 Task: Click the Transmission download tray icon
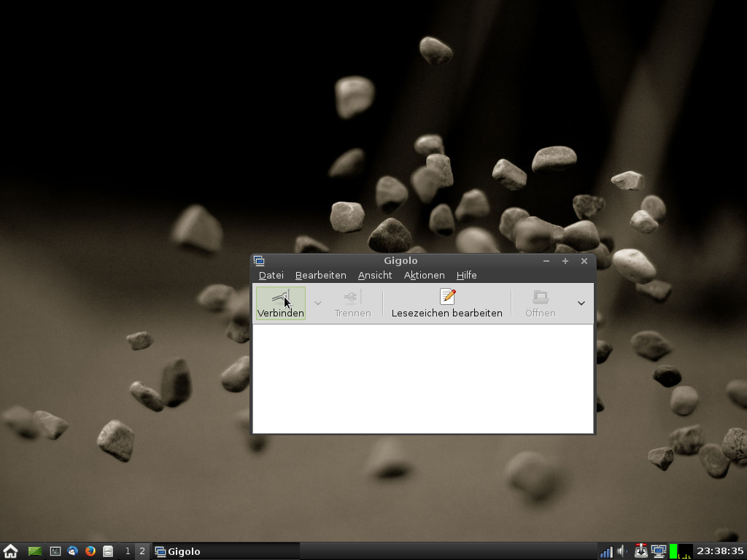pos(641,551)
